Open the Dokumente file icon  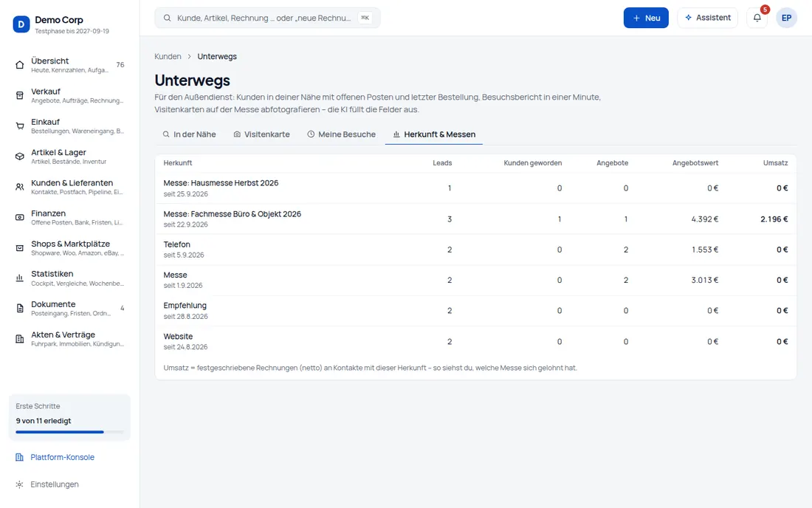coord(20,309)
